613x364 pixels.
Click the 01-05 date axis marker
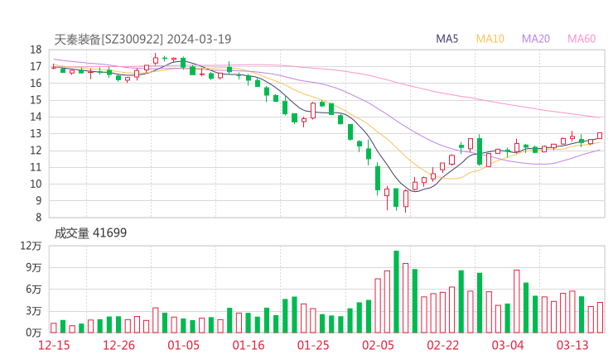click(x=184, y=344)
